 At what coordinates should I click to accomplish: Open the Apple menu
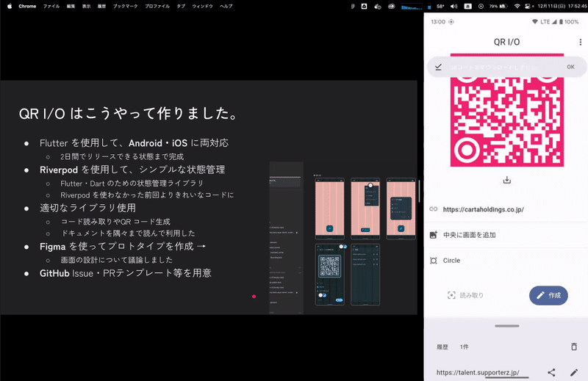[10, 6]
